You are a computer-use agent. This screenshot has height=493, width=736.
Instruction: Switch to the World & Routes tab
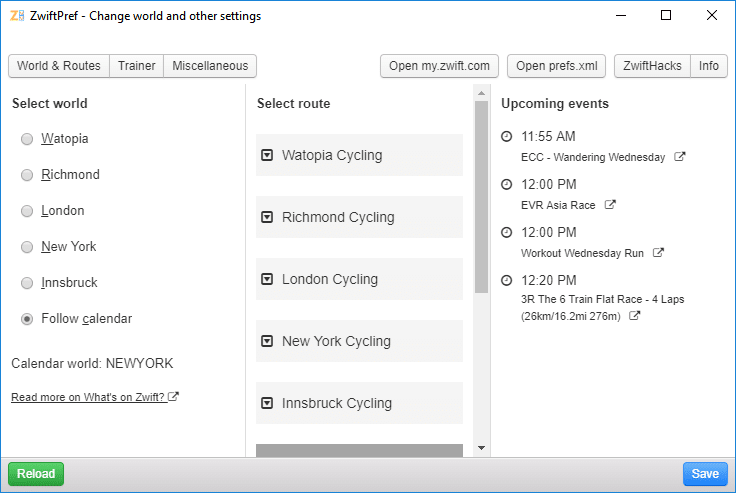59,66
